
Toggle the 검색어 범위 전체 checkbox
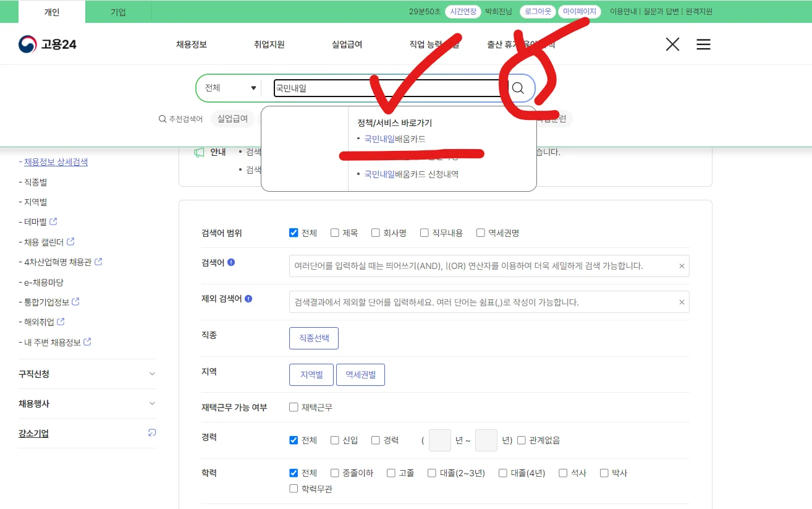(294, 233)
